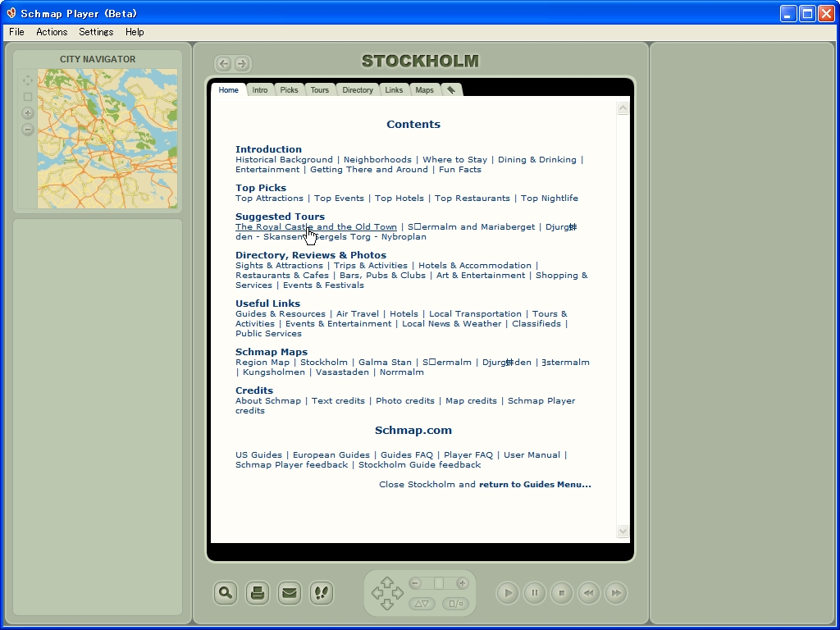The image size is (840, 630).
Task: Open the Stockholm Guide feedback link
Action: click(419, 465)
